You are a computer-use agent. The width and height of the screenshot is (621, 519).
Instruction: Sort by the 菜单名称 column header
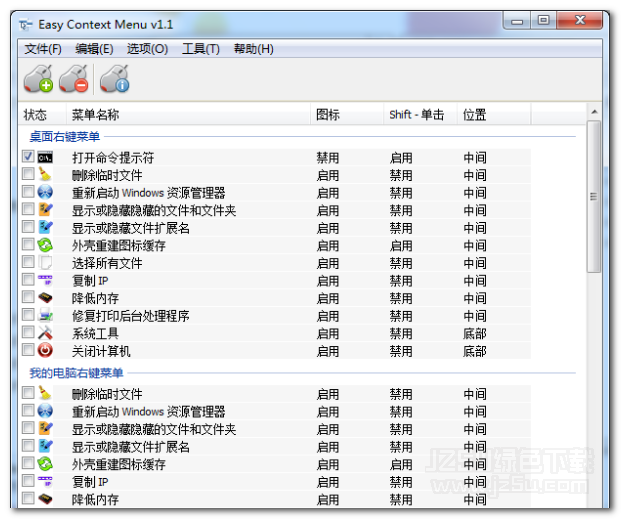[188, 115]
